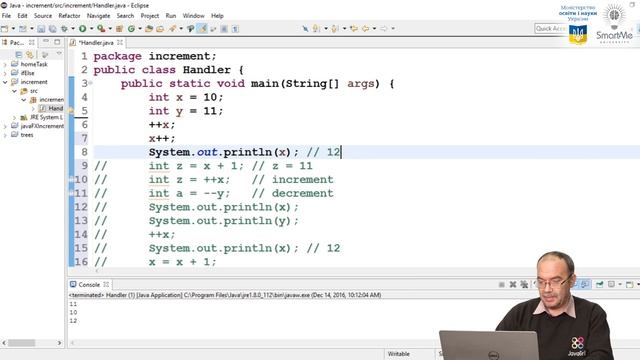Viewport: 640px width, 360px height.
Task: Open the Help menu
Action: click(x=217, y=16)
